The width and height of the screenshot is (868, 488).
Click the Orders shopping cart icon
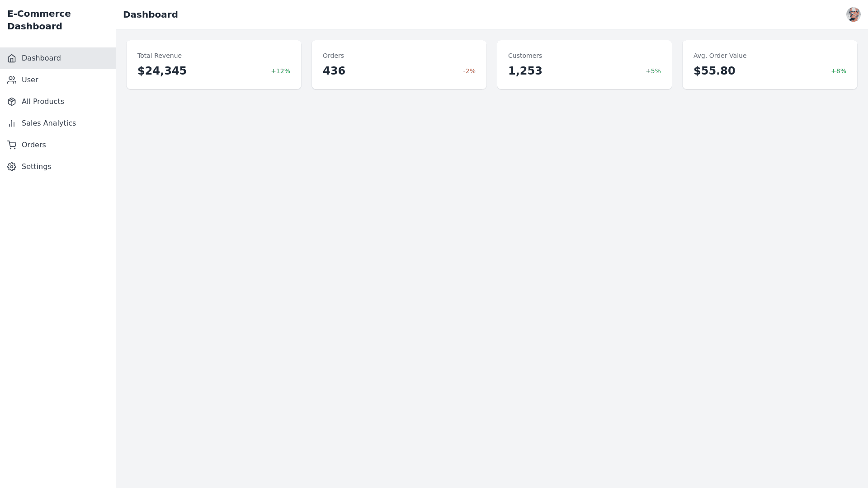pyautogui.click(x=12, y=145)
